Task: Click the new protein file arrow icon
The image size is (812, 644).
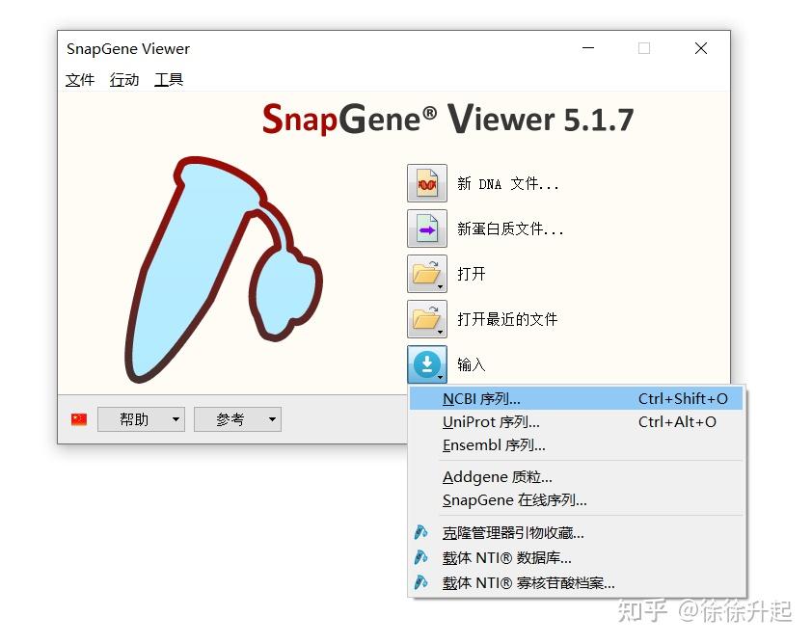Action: pyautogui.click(x=426, y=228)
